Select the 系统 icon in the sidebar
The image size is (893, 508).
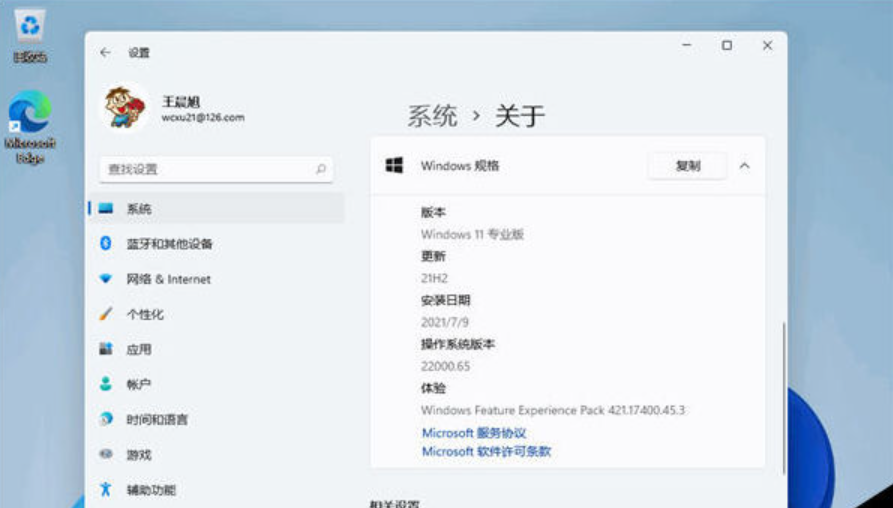click(x=106, y=208)
